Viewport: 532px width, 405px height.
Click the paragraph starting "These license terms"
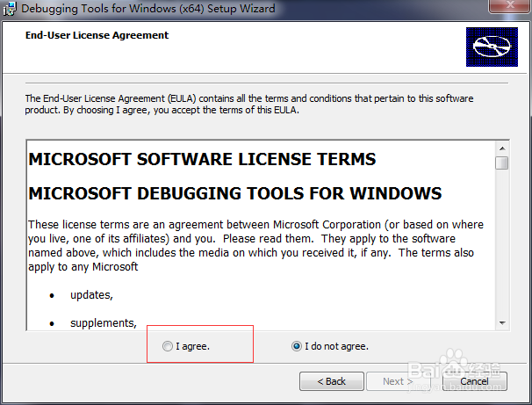[x=255, y=246]
